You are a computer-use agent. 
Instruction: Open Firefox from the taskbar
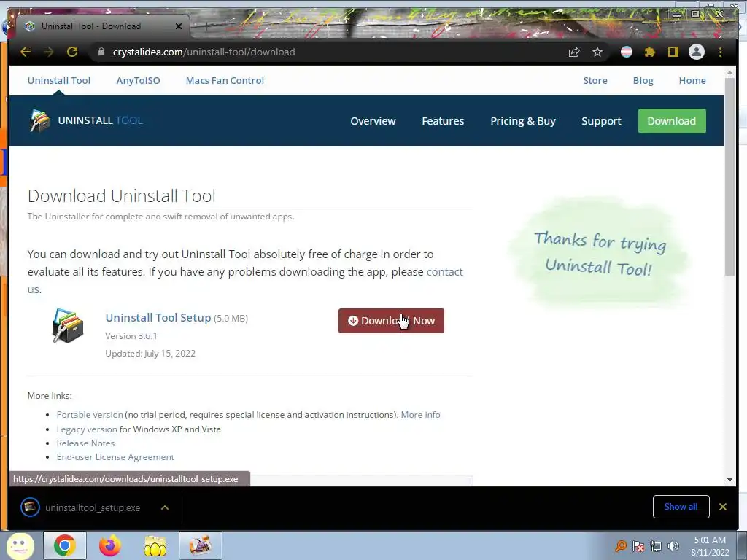tap(109, 545)
